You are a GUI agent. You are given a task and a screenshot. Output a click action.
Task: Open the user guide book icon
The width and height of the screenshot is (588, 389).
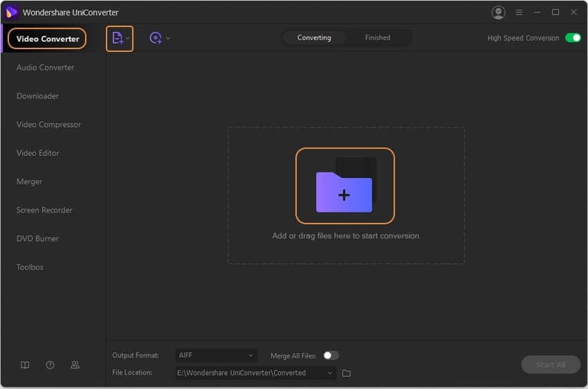point(25,365)
